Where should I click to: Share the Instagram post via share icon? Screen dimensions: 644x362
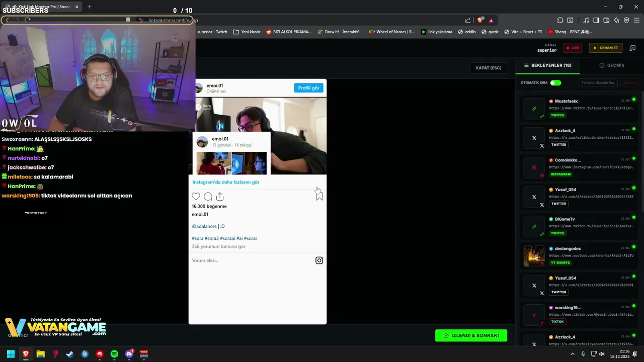coord(220,197)
